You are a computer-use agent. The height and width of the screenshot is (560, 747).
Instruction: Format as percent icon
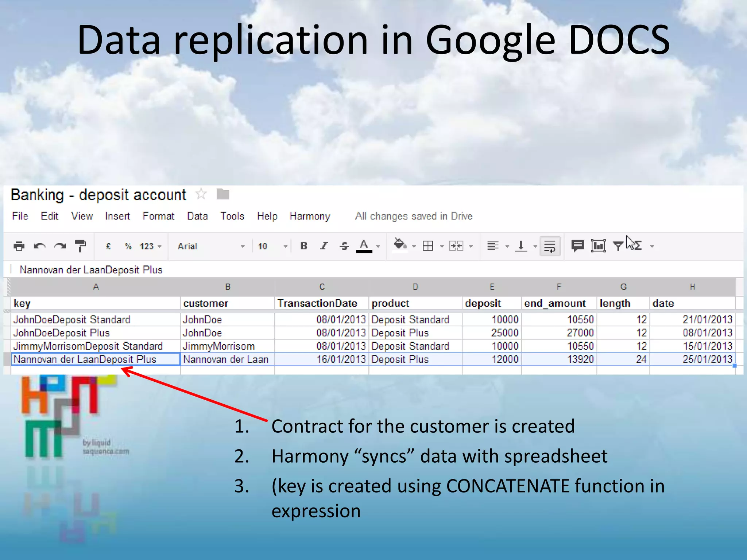pyautogui.click(x=128, y=246)
